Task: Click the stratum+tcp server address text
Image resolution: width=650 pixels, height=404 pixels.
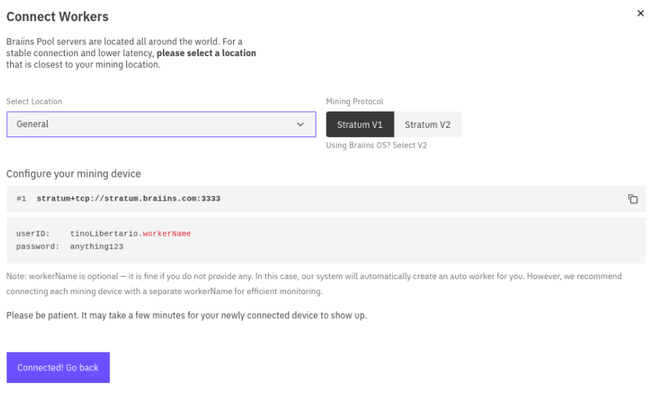Action: pyautogui.click(x=128, y=199)
